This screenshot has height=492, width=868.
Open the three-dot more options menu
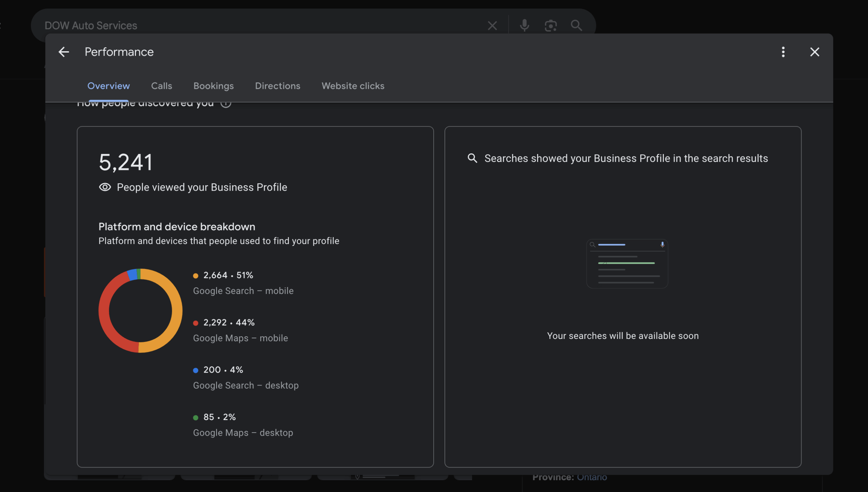pos(783,52)
